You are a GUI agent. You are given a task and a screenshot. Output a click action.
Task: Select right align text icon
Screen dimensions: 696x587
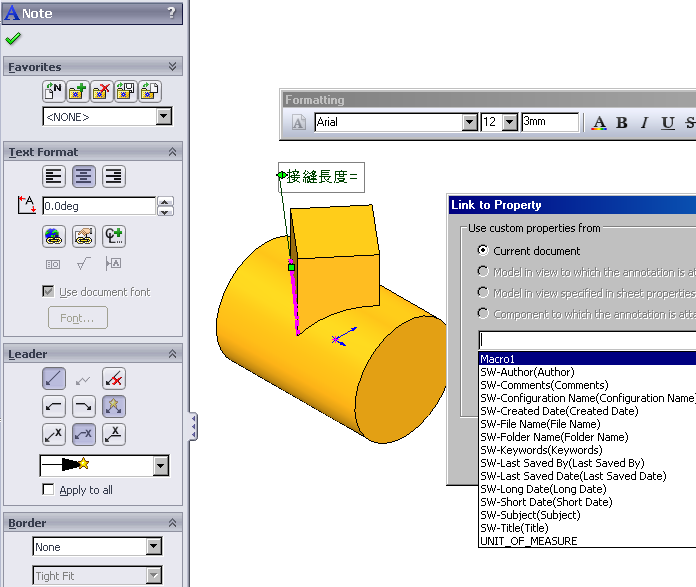click(114, 176)
